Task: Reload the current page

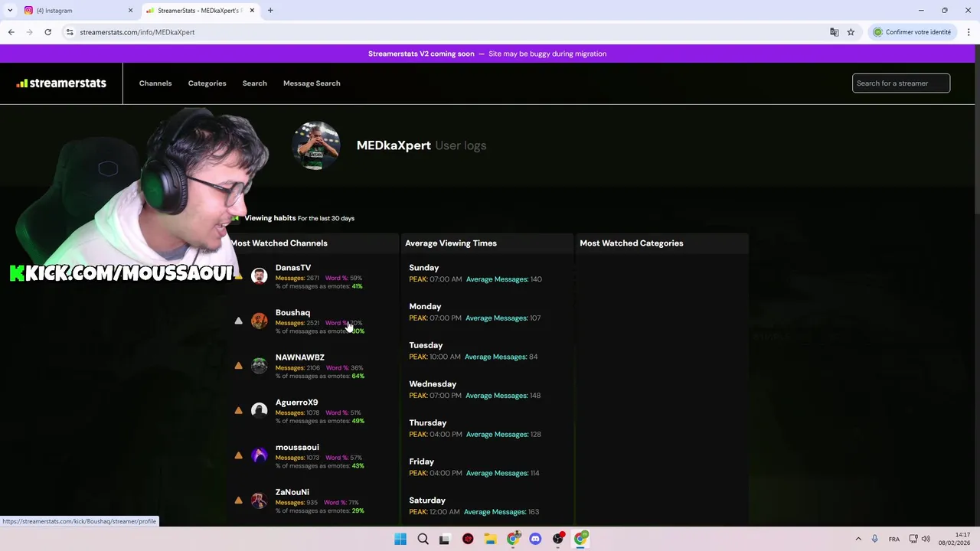Action: 47,32
